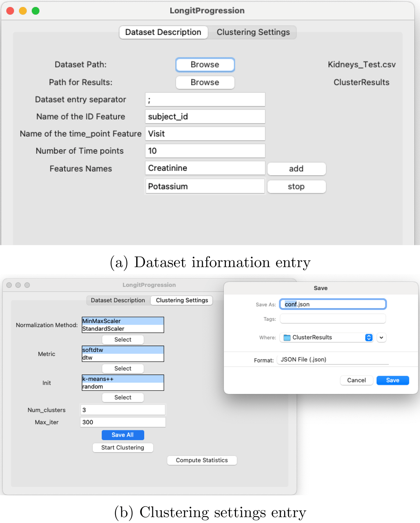Choose StandardScaler in Normalization Method list
The height and width of the screenshot is (523, 420).
click(x=122, y=329)
